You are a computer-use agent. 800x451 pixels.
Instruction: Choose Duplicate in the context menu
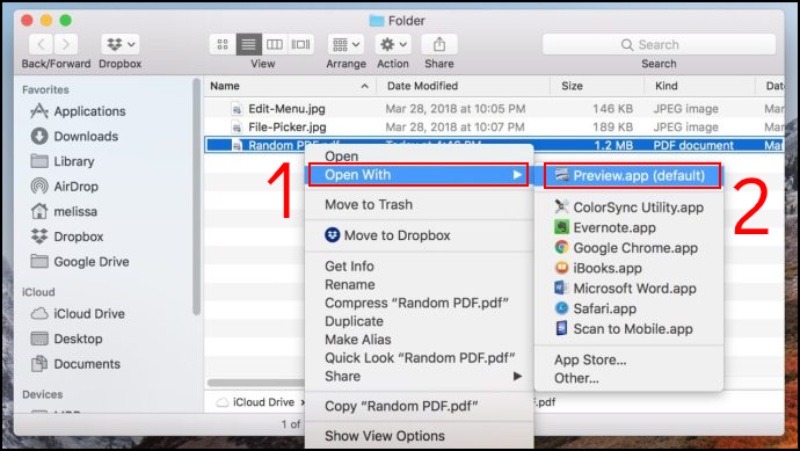pos(419,321)
